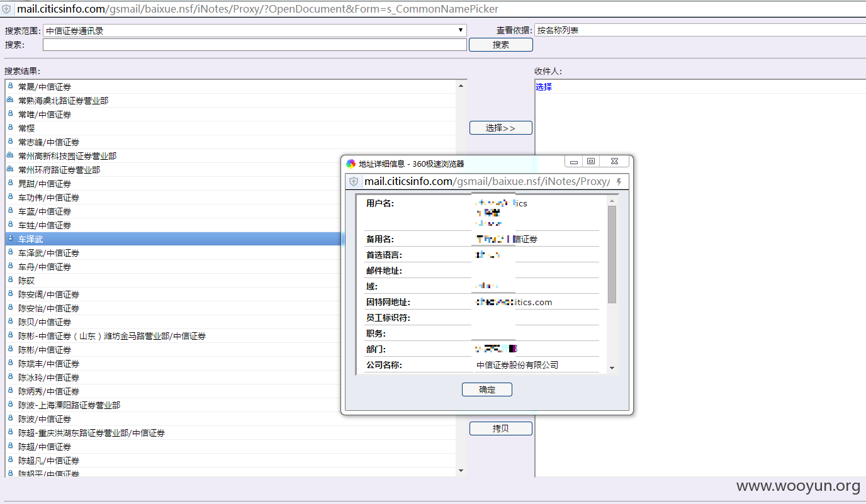Click the 用户名 label in popup

coord(380,203)
